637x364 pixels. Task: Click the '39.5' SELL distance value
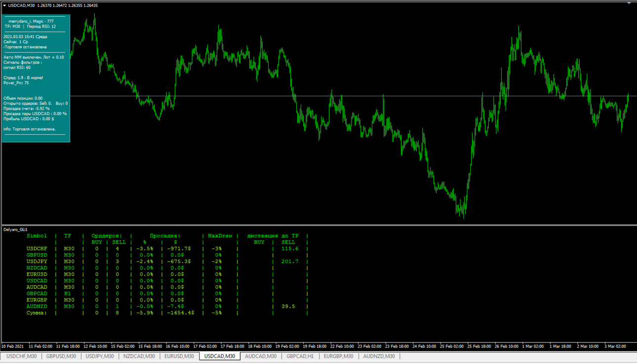point(288,306)
